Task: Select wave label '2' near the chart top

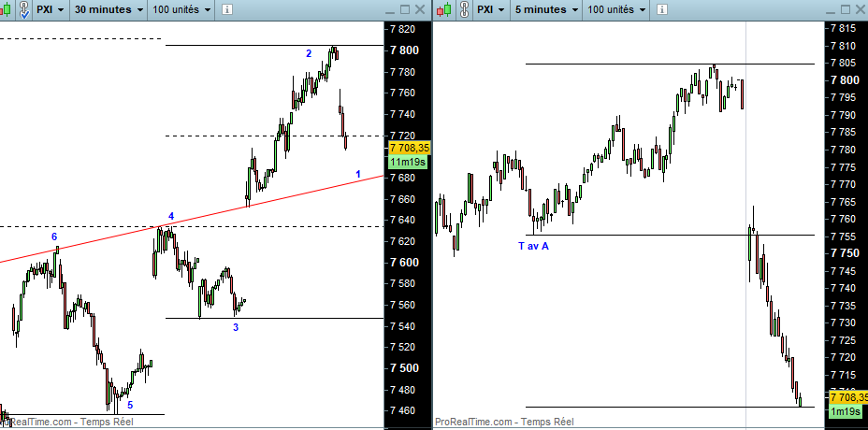Action: [309, 53]
